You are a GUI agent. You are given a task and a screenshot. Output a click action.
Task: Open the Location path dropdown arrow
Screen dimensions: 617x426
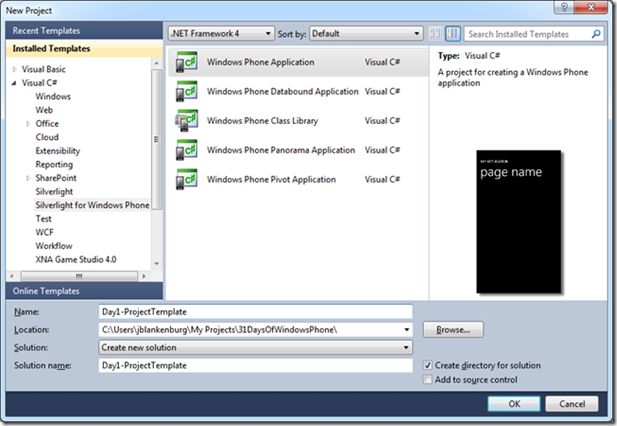pos(406,330)
